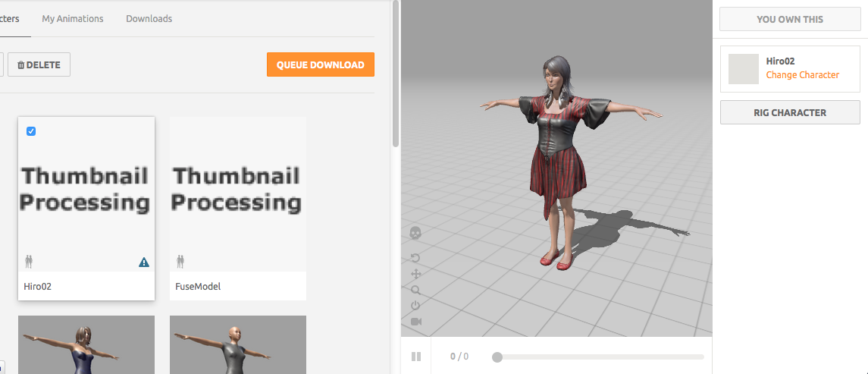Click the warning triangle icon on Hiro02 card
The height and width of the screenshot is (374, 868).
click(x=144, y=262)
